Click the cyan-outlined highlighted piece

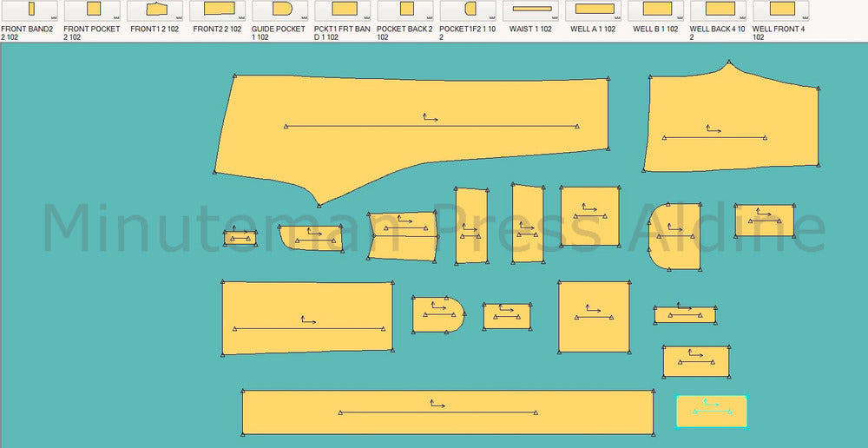pyautogui.click(x=712, y=412)
